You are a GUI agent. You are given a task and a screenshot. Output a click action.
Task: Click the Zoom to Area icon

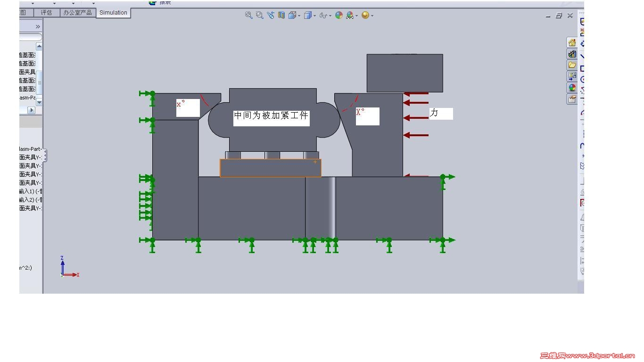[259, 15]
